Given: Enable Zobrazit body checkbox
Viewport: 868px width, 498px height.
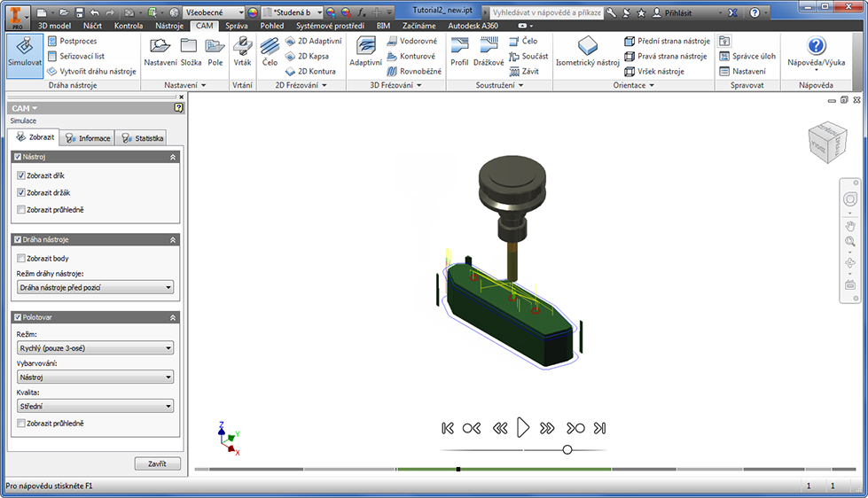Looking at the screenshot, I should coord(21,258).
